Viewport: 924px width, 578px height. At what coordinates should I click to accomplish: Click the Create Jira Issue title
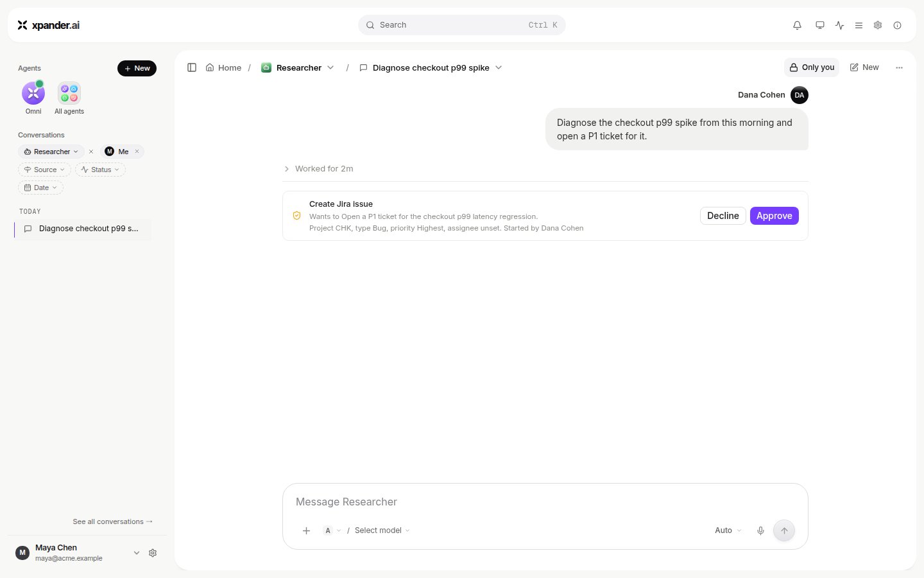click(341, 204)
